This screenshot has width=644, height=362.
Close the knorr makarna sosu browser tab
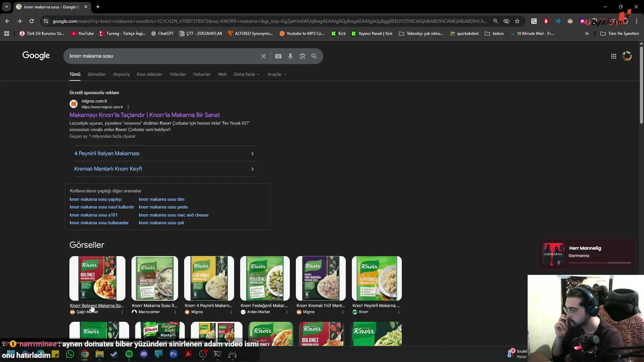pos(86,7)
